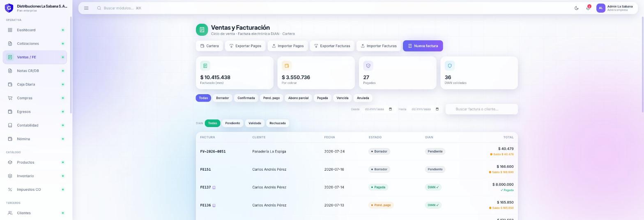Click the document icon next to FE137
Viewport: 644px width, 220px height.
214,188
